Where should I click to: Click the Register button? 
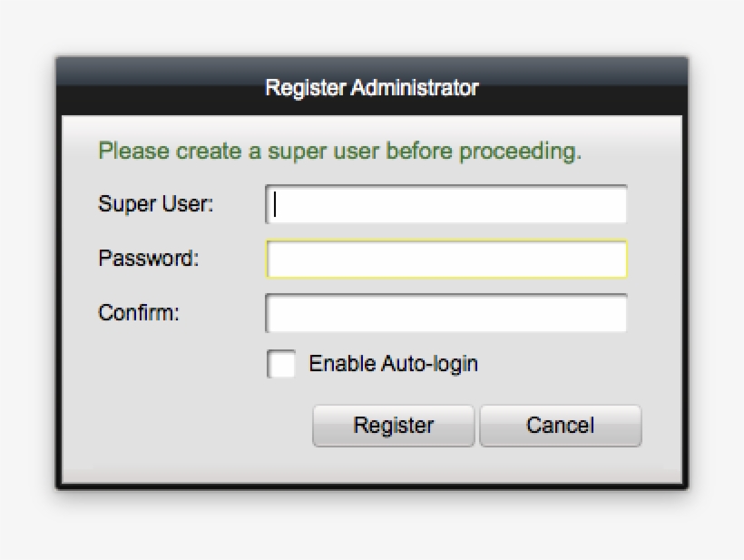pos(393,424)
